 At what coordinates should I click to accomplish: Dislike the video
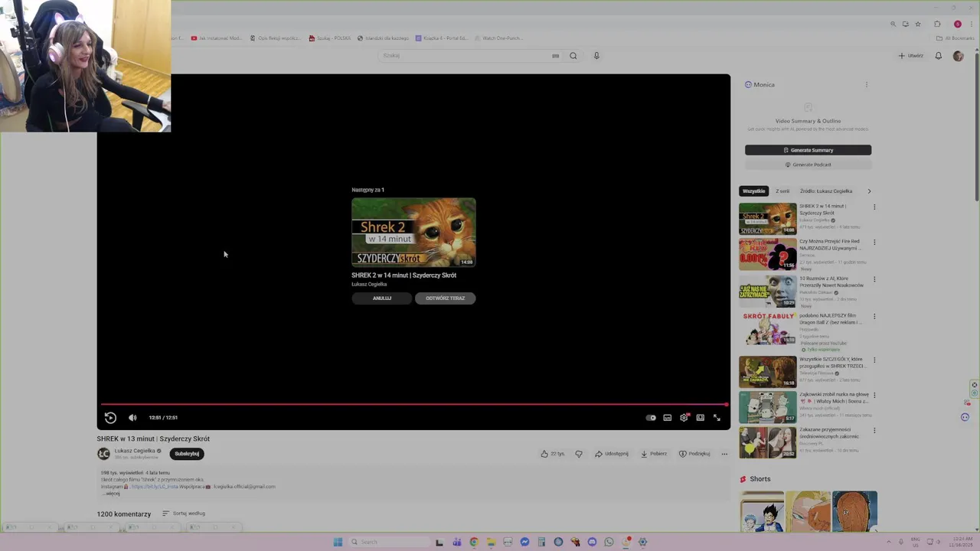click(x=579, y=454)
